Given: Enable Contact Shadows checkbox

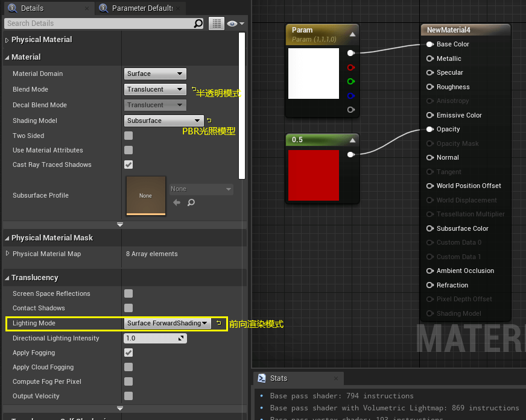Looking at the screenshot, I should coord(128,308).
